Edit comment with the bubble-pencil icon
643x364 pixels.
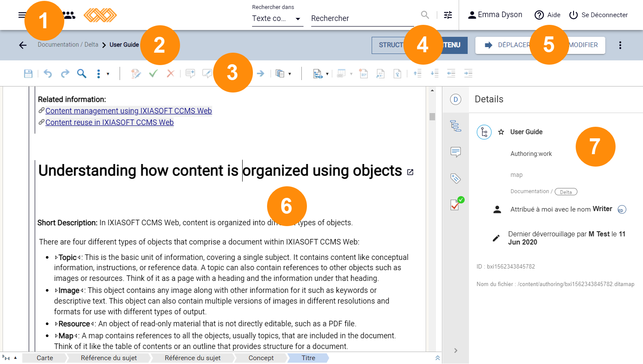[207, 74]
